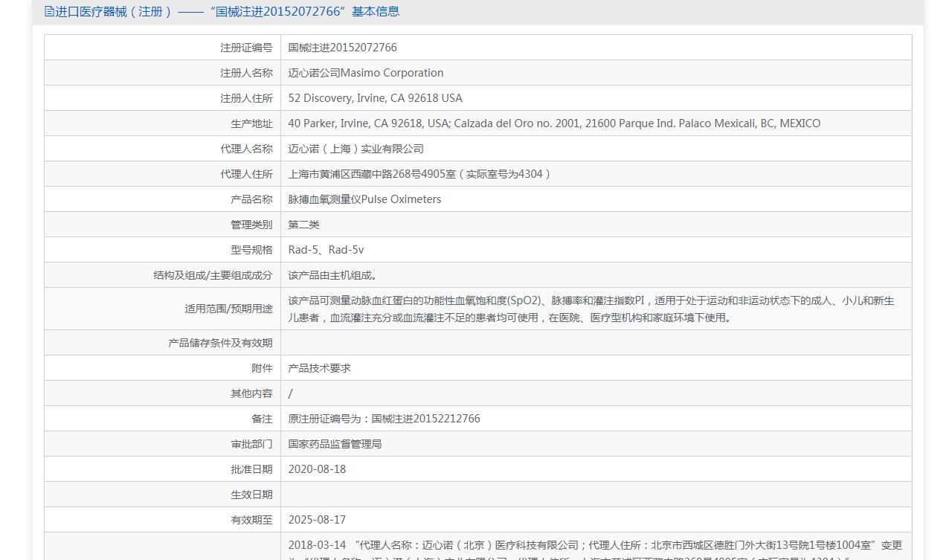The image size is (952, 560).
Task: Click the 生效日期 label
Action: point(251,495)
